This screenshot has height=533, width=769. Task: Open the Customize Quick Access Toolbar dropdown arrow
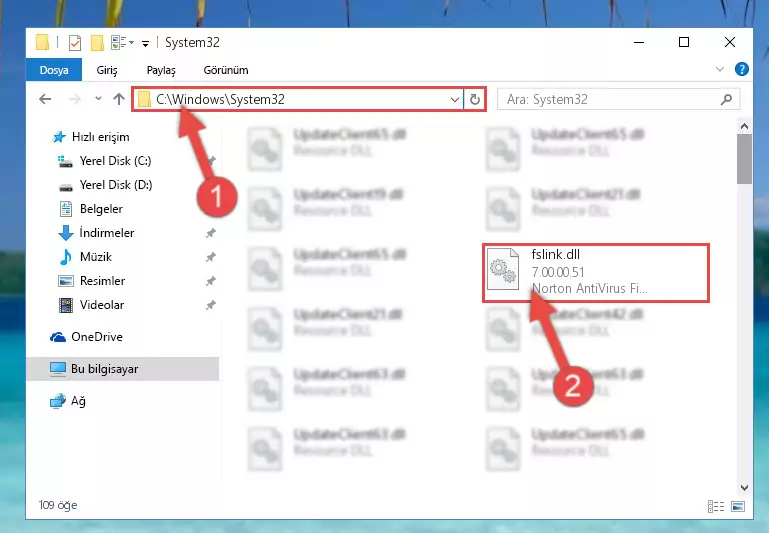pos(145,44)
